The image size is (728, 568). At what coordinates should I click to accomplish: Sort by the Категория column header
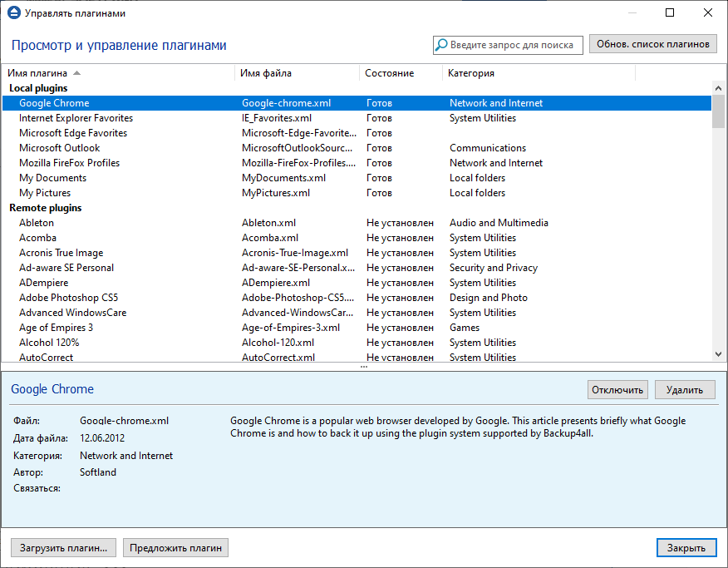click(471, 73)
